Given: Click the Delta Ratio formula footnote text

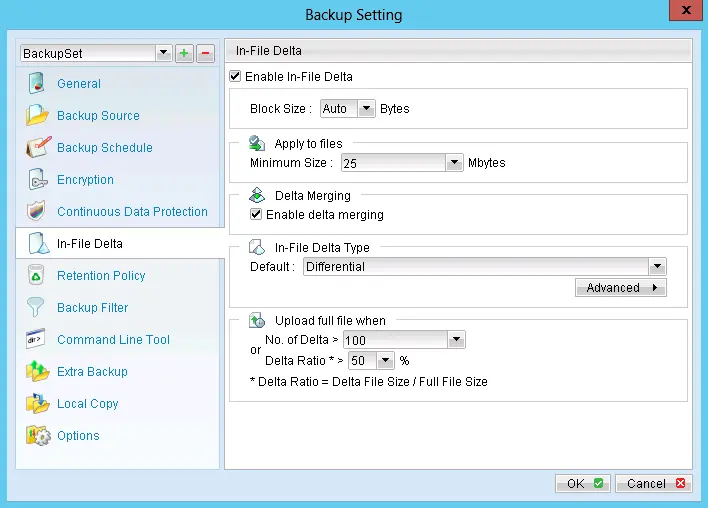Looking at the screenshot, I should click(368, 382).
